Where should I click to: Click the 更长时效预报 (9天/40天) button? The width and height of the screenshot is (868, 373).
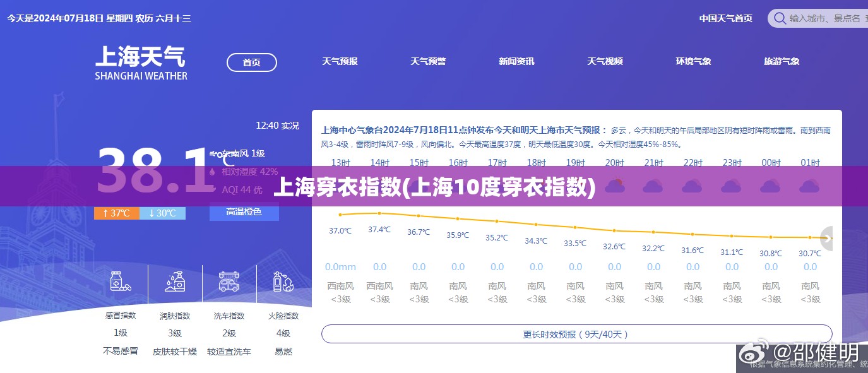[x=576, y=334]
